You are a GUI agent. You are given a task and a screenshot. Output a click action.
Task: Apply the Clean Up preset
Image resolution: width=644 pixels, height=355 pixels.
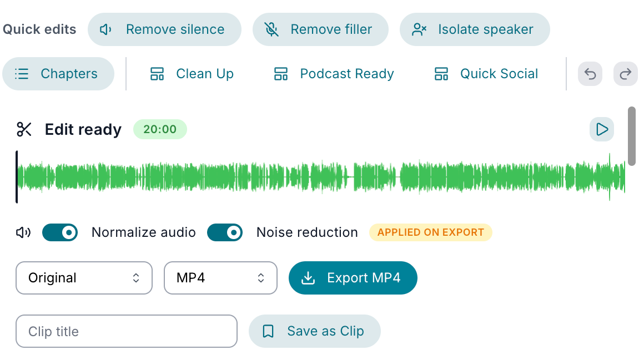192,74
